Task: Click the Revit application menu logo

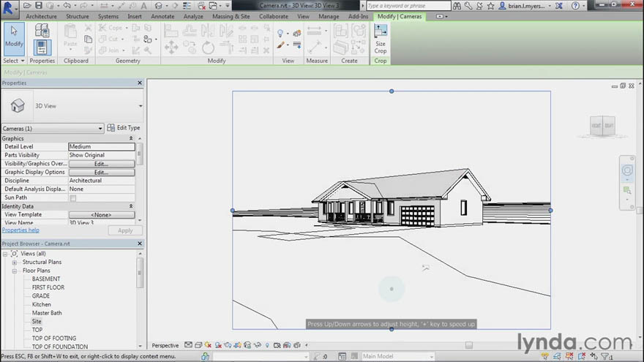Action: (8, 8)
